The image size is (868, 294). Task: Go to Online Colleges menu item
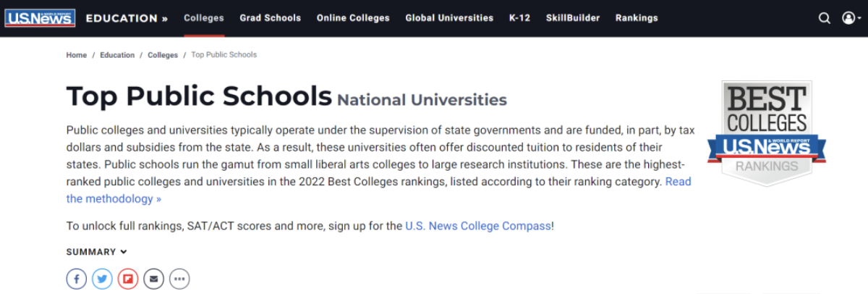tap(353, 18)
